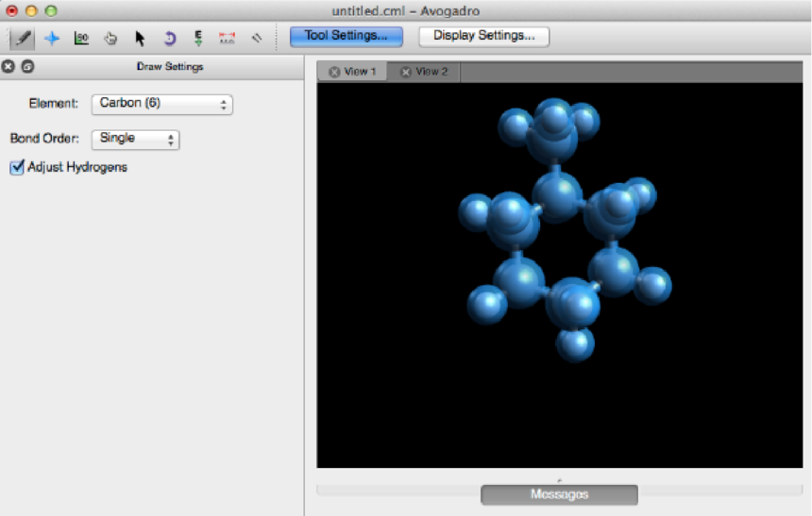The width and height of the screenshot is (812, 516).
Task: Open Display Settings... button
Action: coord(483,36)
